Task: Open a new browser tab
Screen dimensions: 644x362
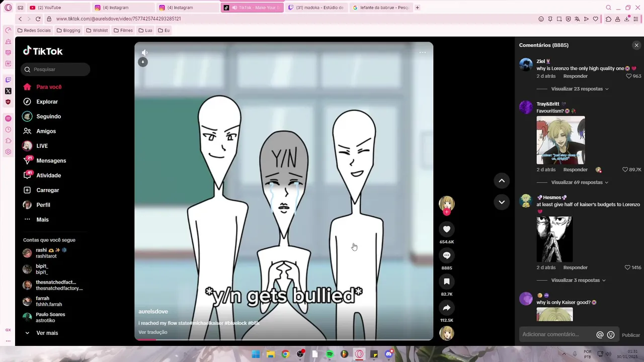Action: (417, 8)
